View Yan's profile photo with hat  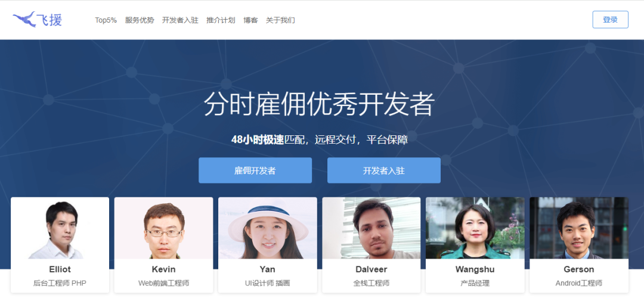click(x=268, y=228)
